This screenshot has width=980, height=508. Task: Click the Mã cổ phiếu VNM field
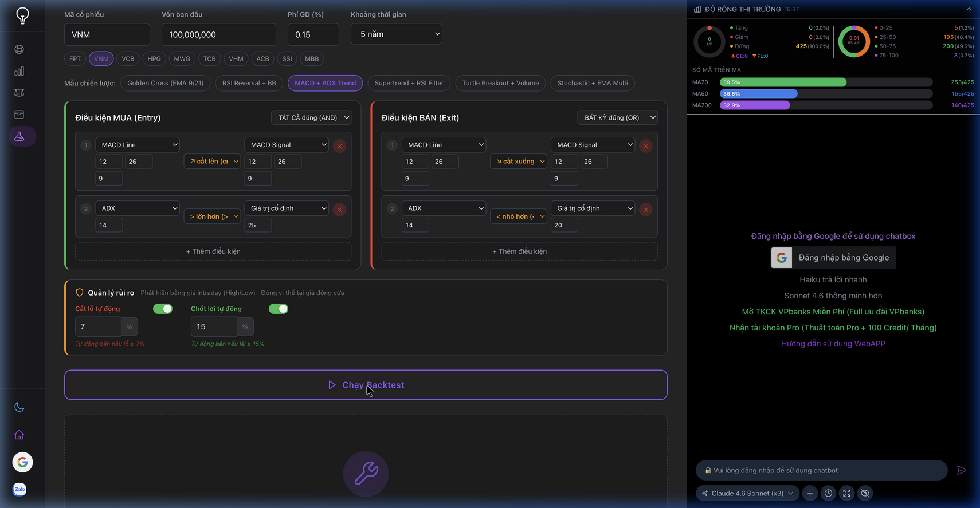pos(107,34)
